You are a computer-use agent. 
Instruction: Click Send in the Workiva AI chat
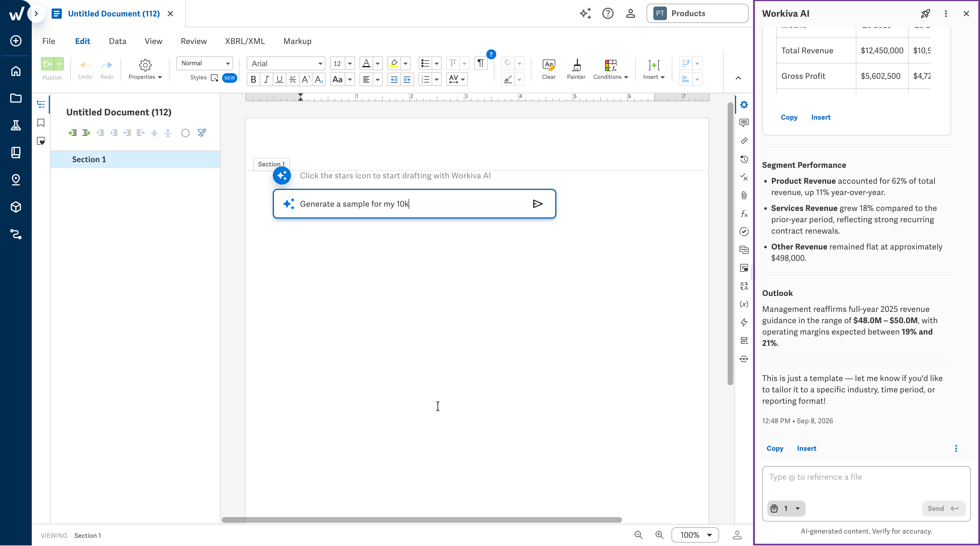point(943,508)
